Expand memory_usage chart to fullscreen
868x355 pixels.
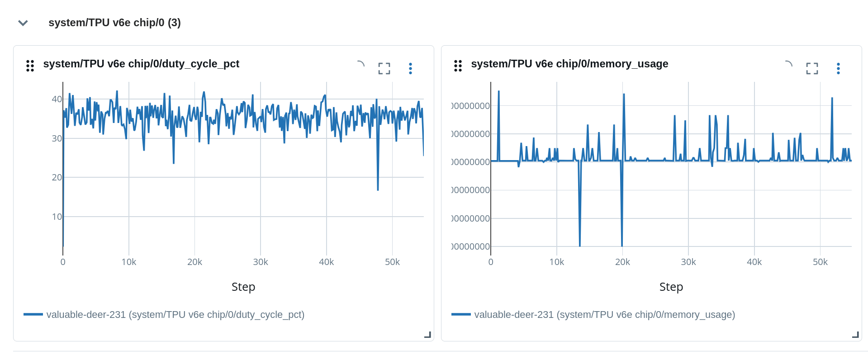click(812, 68)
